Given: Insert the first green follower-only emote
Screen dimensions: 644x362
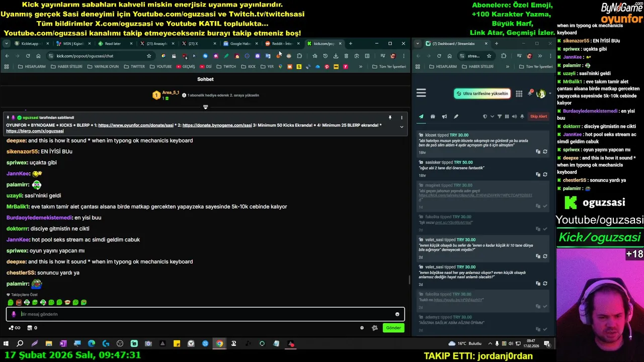Looking at the screenshot, I should (x=11, y=302).
